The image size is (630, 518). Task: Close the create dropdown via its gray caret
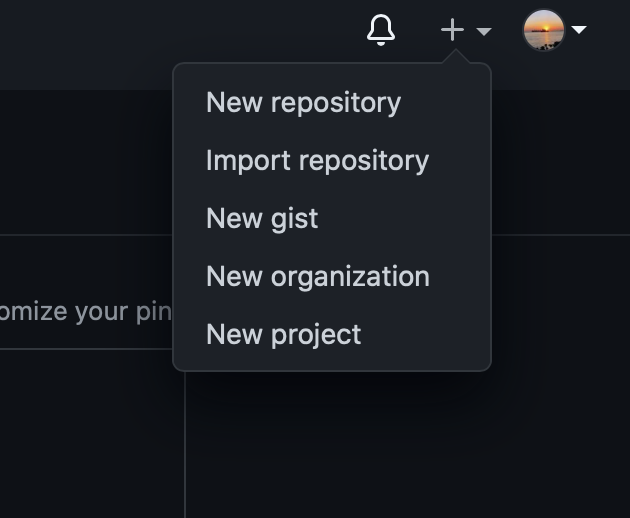[484, 31]
